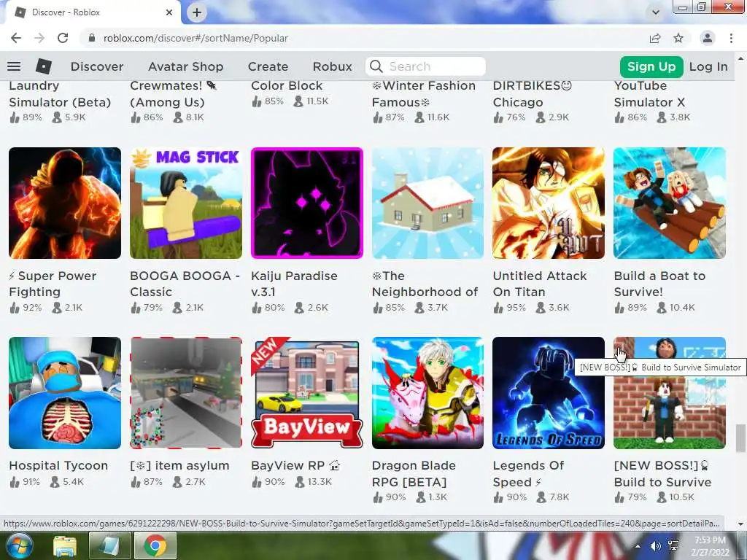Click the thumbs-up icon under Untitled Attack On Titan
Screen dimensions: 747x560
498,308
